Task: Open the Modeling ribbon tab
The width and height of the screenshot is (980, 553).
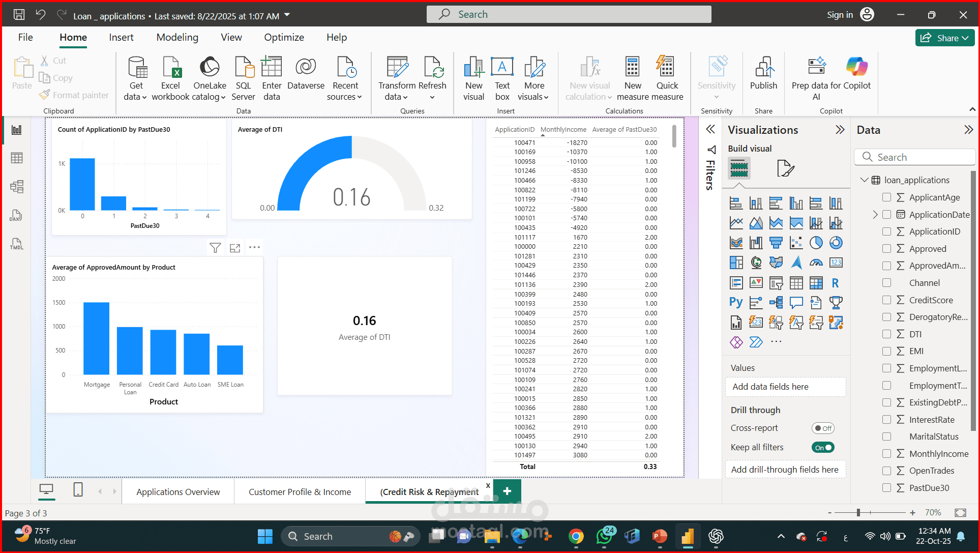Action: [177, 38]
